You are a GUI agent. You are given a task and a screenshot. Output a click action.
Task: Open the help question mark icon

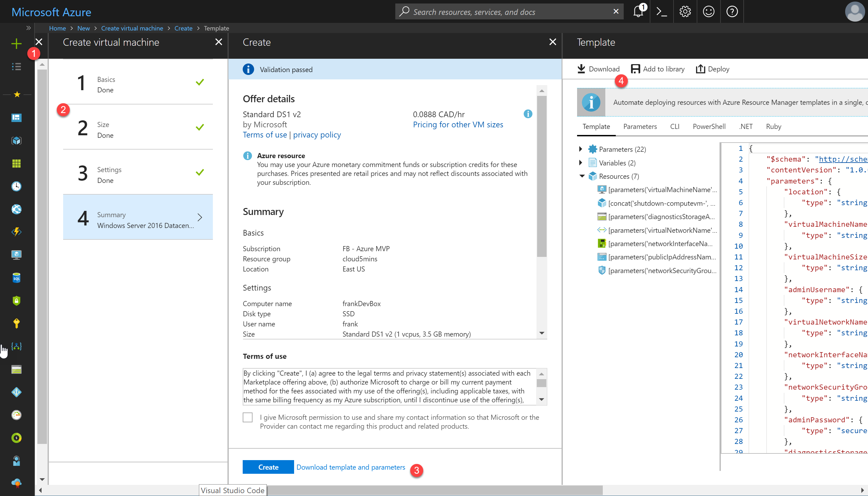coord(732,11)
